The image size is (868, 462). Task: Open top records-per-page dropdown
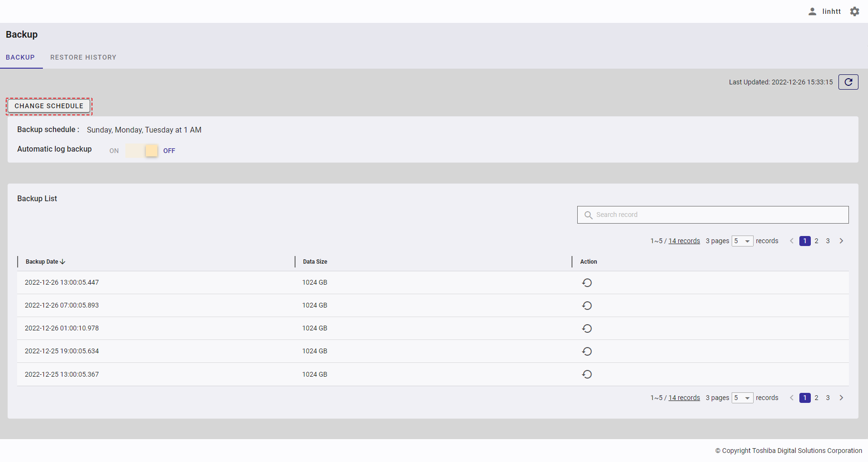(x=742, y=241)
